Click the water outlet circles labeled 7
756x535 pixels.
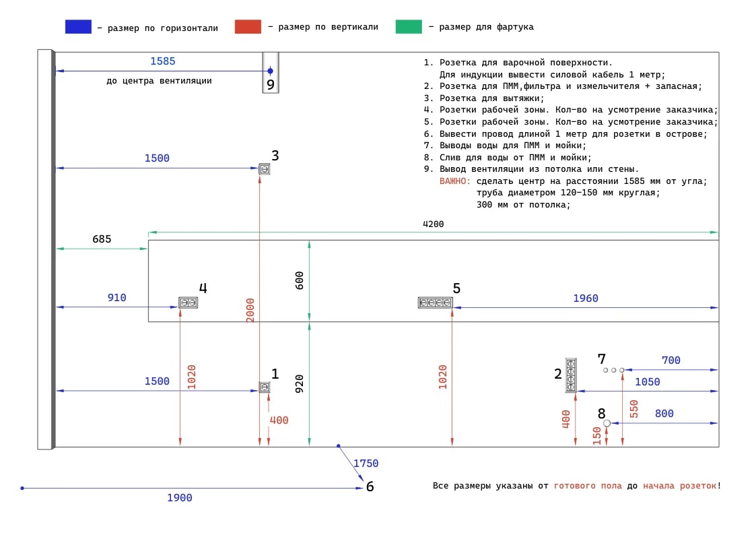point(614,370)
